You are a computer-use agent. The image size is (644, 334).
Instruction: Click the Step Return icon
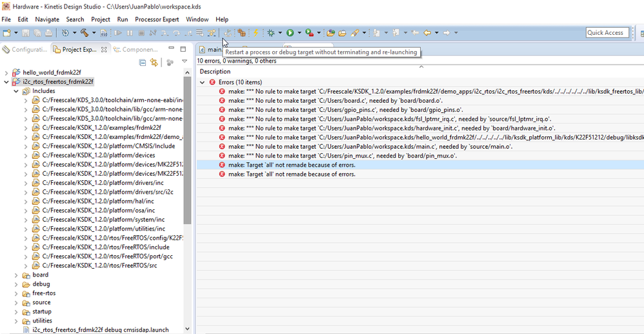(x=188, y=32)
